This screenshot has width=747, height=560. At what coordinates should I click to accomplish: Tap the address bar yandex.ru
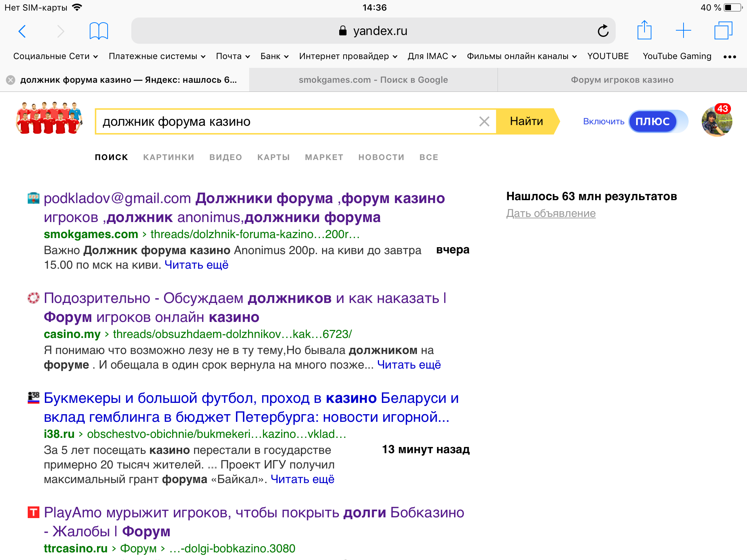(373, 31)
